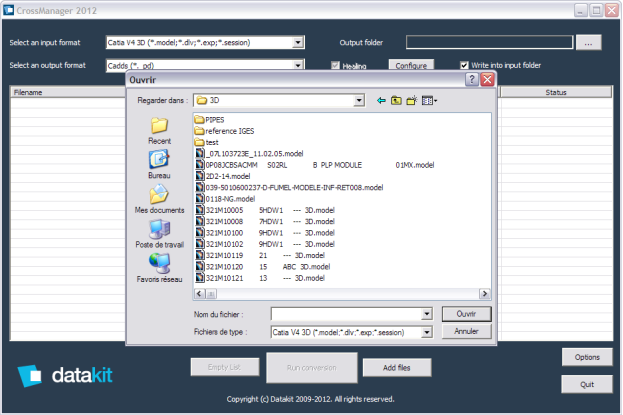Toggle Write into input folder checkbox
The height and width of the screenshot is (415, 623).
click(464, 65)
